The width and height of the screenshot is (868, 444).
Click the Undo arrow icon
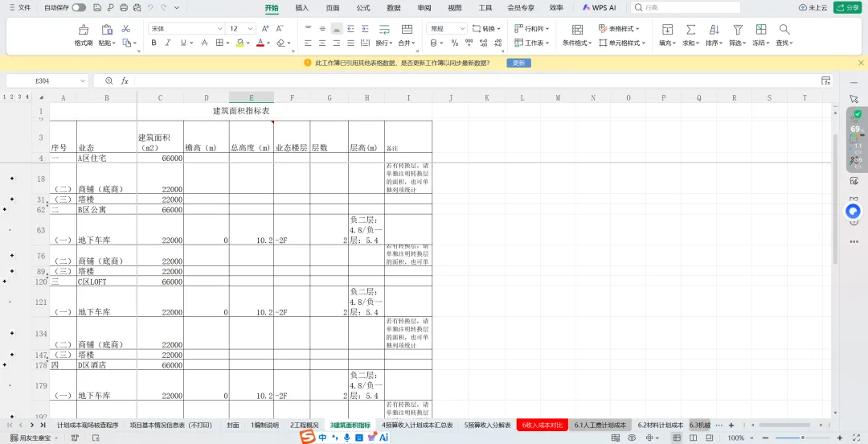coord(150,8)
